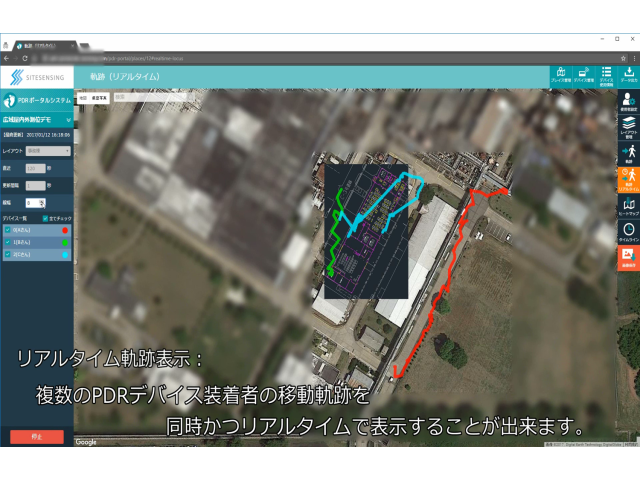Image resolution: width=640 pixels, height=480 pixels.
Task: Open the layout dropdown selector
Action: coord(48,151)
